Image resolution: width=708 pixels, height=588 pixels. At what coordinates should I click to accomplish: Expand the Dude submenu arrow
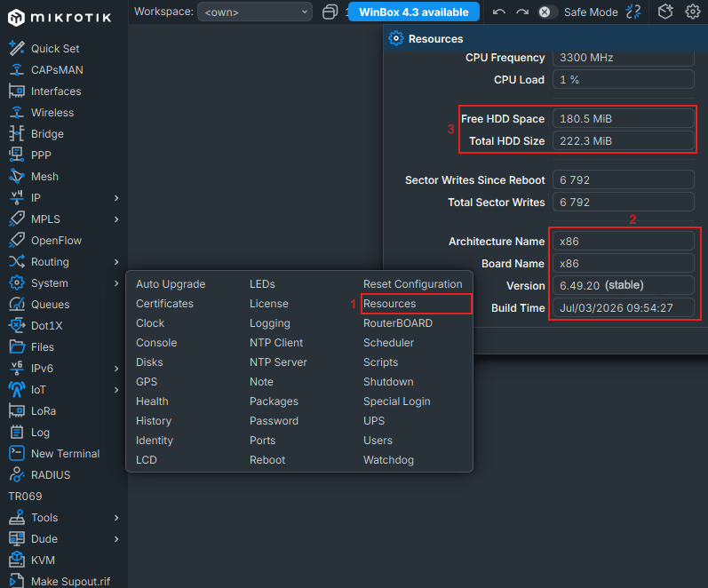[x=116, y=539]
